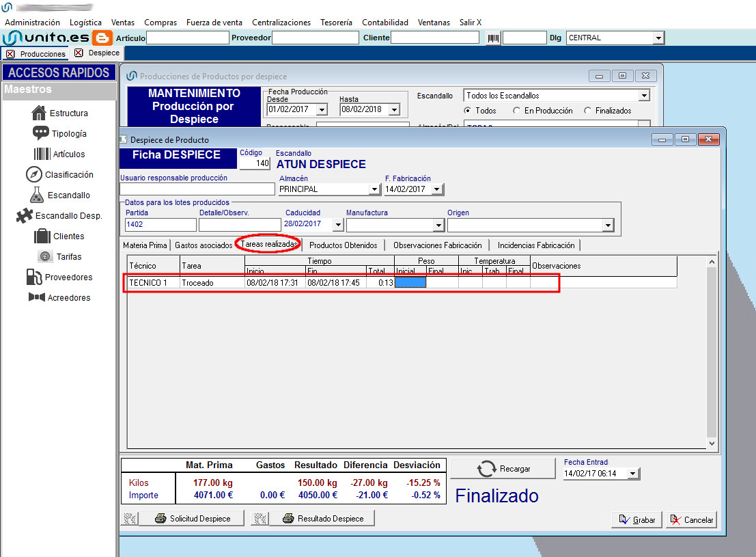Click settings icon left of Solicitud Despiece
This screenshot has width=756, height=557.
point(129,519)
